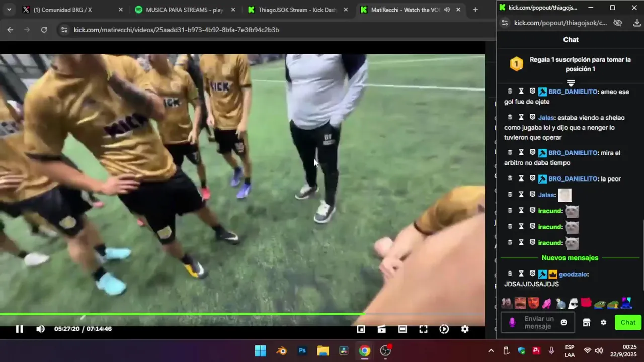Collapse the gift leaderboard banner handle

[x=571, y=82]
